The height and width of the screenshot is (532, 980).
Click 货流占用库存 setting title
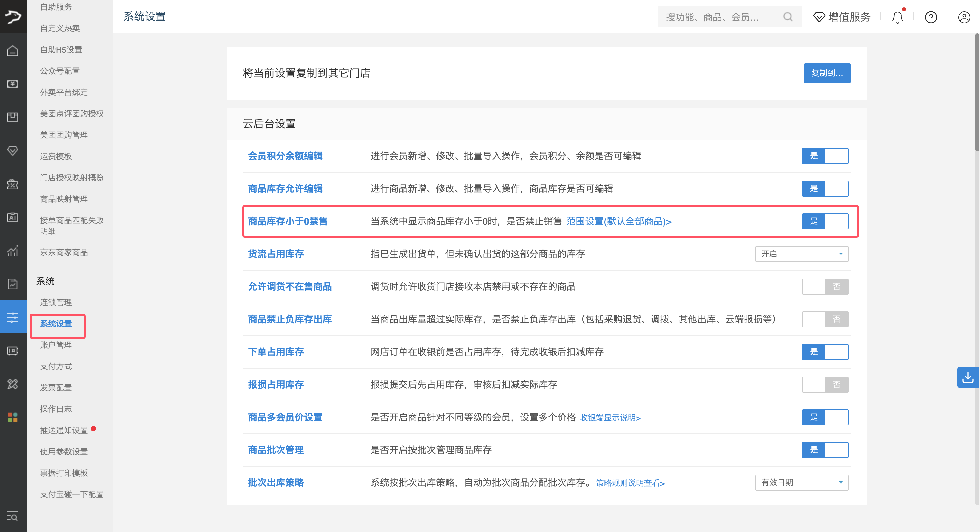pyautogui.click(x=276, y=254)
